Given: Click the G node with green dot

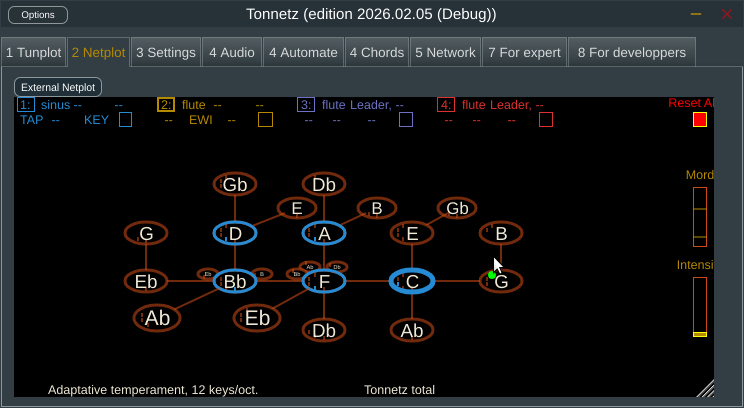Looking at the screenshot, I should coord(501,281).
